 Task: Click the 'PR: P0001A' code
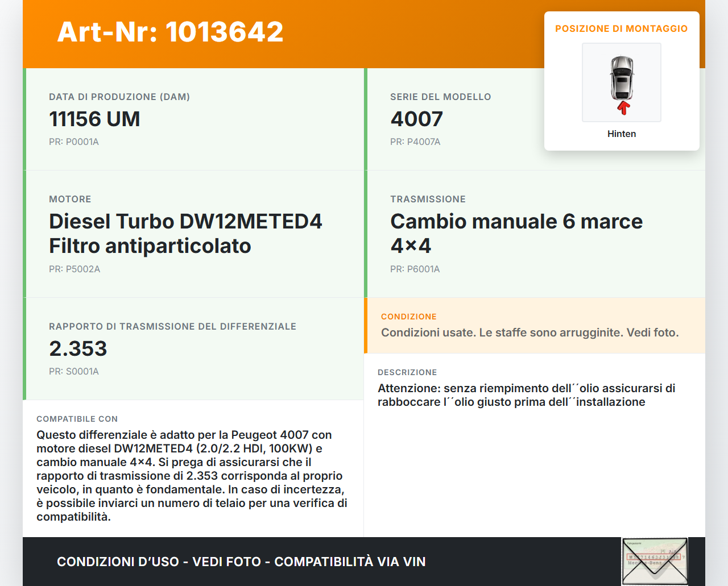point(74,142)
